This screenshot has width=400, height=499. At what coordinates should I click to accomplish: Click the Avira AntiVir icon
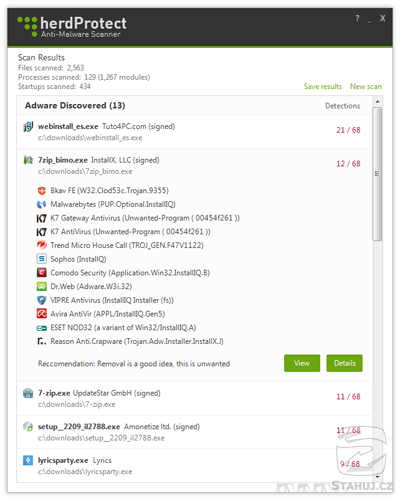click(41, 314)
